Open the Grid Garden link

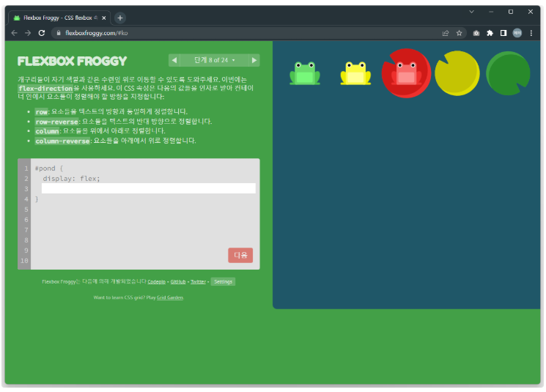(170, 297)
